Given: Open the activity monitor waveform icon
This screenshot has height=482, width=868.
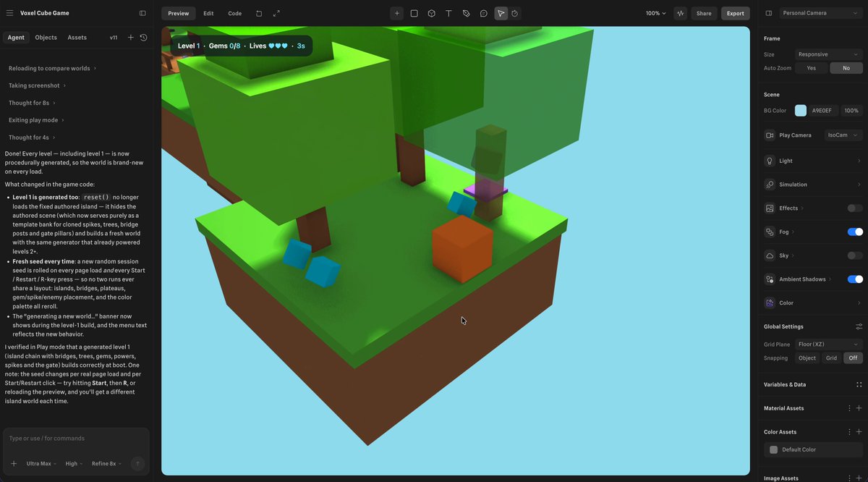Looking at the screenshot, I should click(x=680, y=13).
